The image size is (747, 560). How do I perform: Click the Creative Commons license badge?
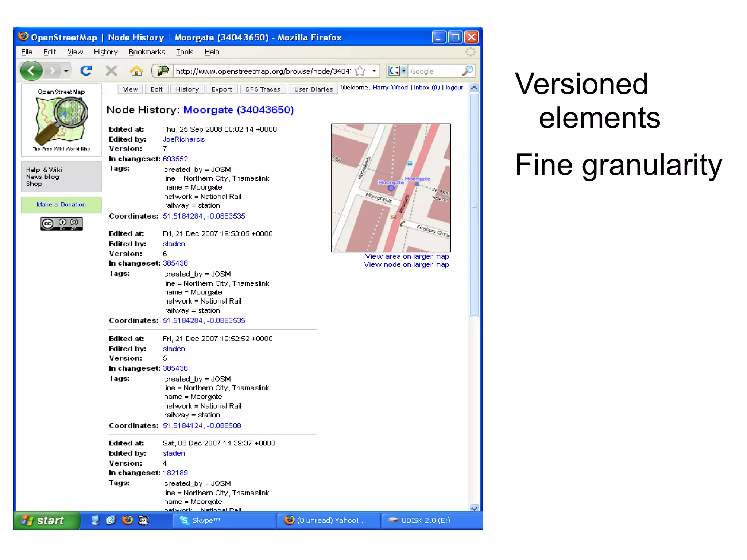point(62,223)
